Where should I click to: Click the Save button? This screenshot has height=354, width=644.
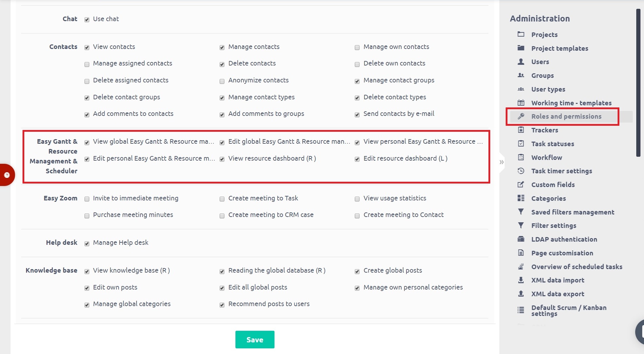tap(255, 340)
